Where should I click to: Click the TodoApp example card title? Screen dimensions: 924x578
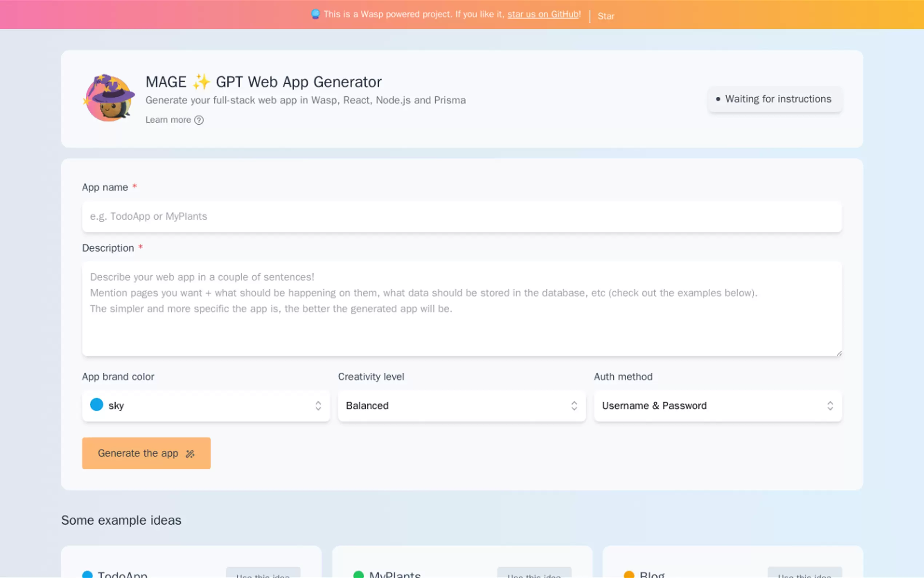coord(123,574)
